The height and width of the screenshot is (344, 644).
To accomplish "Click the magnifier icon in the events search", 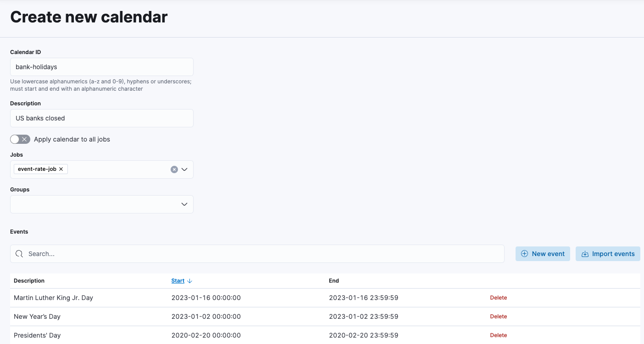I will point(19,254).
